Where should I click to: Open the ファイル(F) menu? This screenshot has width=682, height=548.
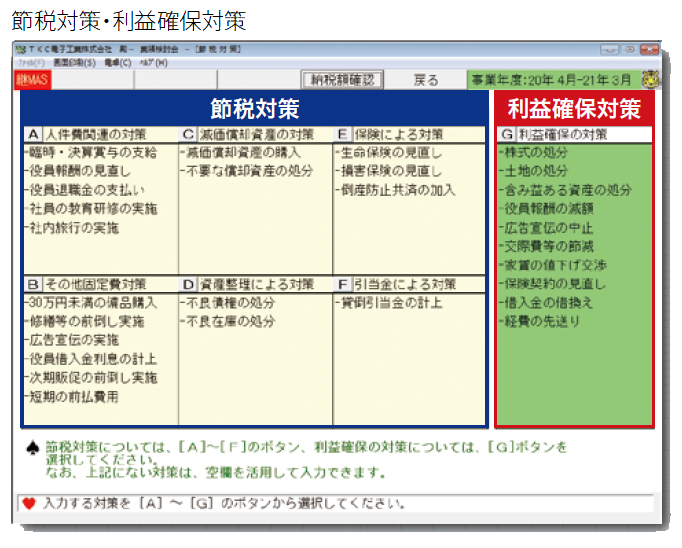[x=31, y=63]
